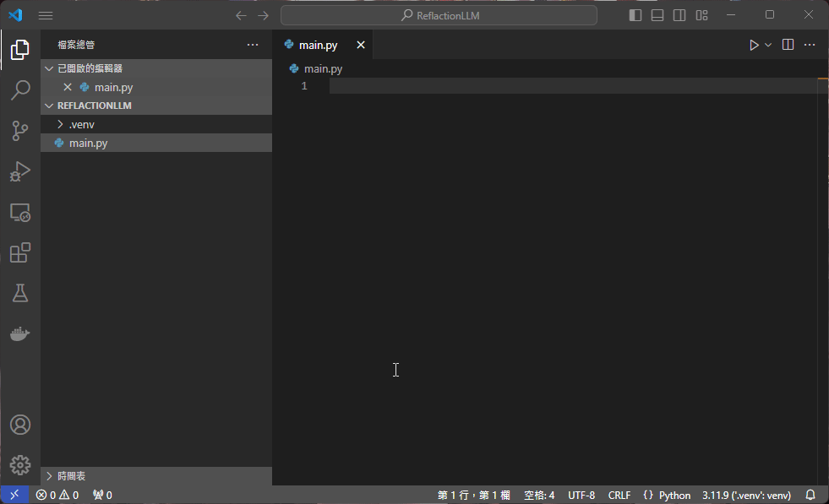Toggle the secondary side bar layout
The width and height of the screenshot is (829, 504).
click(679, 15)
